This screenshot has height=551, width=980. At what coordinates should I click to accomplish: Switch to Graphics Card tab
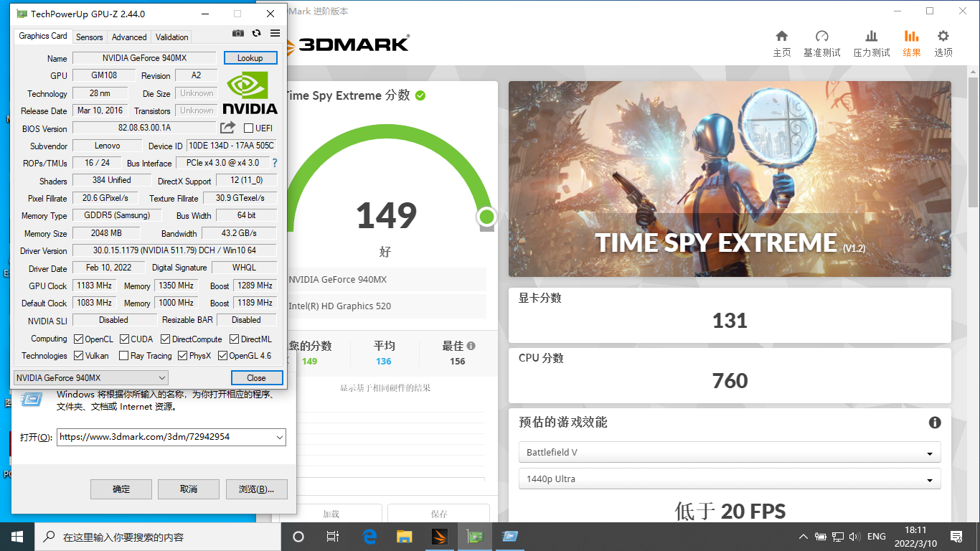click(43, 36)
